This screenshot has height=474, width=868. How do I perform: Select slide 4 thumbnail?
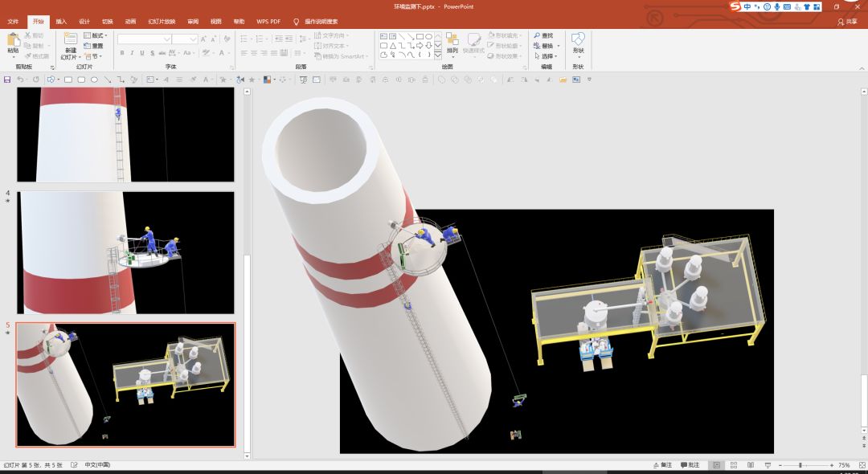coord(125,253)
